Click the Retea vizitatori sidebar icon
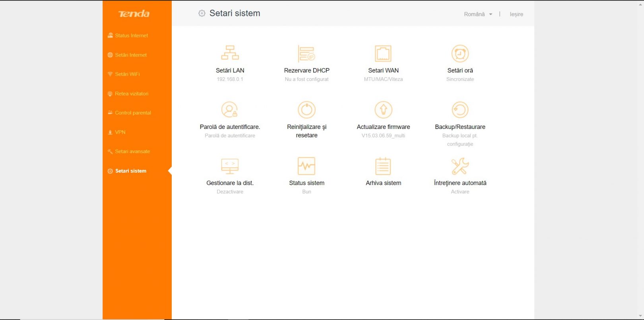This screenshot has width=644, height=320. [110, 94]
